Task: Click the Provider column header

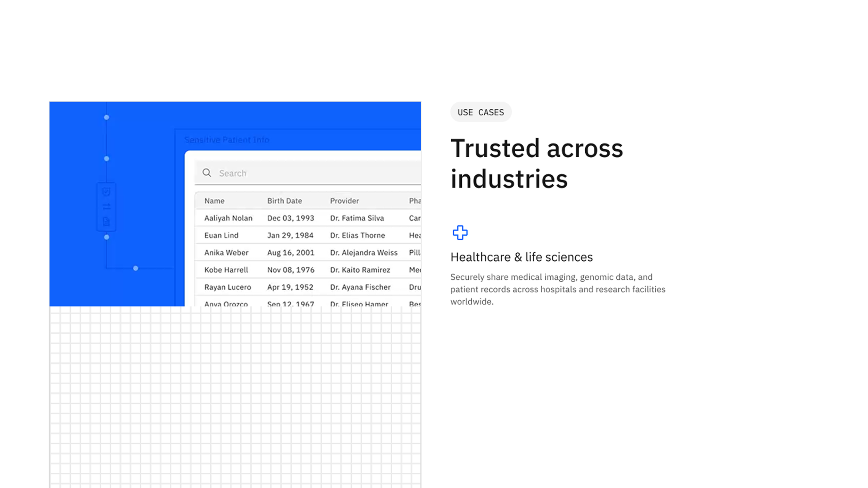Action: pos(344,201)
